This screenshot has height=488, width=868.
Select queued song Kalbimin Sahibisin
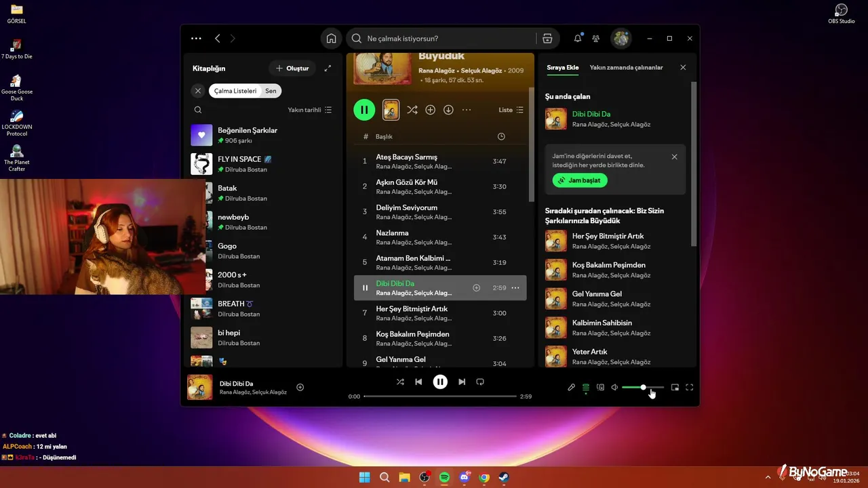617,327
